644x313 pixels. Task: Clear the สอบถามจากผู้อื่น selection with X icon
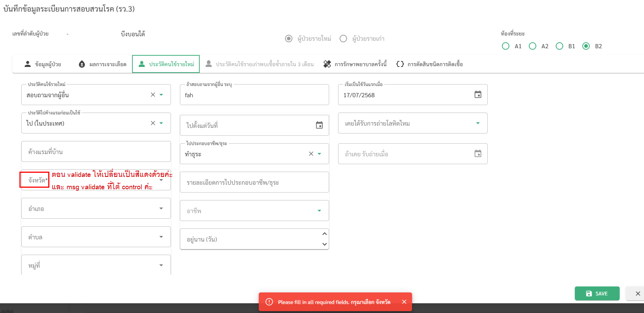coord(153,95)
